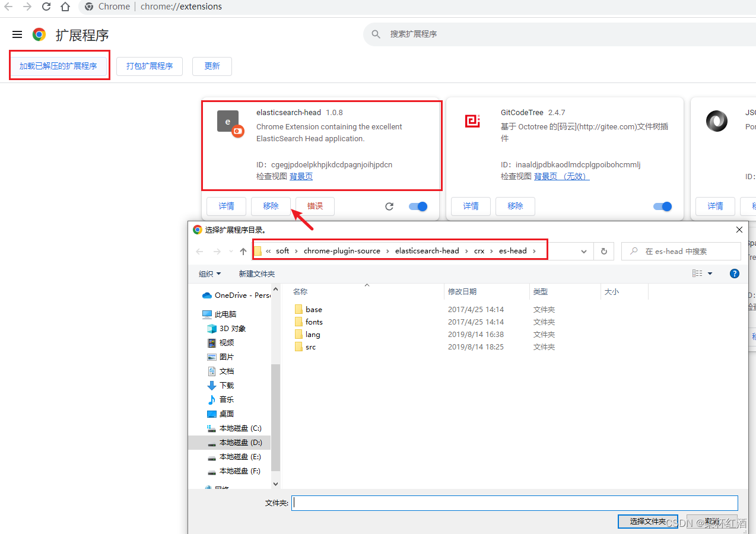Open 背景页 link for elasticsearch-head
756x534 pixels.
click(301, 176)
